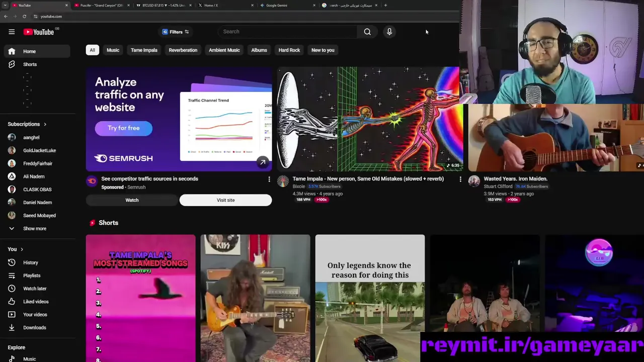Click FreddyFairhair channel avatar

click(x=12, y=163)
